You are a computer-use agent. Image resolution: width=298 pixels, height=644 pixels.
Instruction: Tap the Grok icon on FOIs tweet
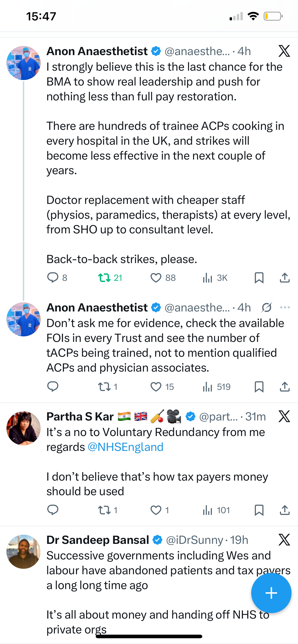pyautogui.click(x=266, y=307)
